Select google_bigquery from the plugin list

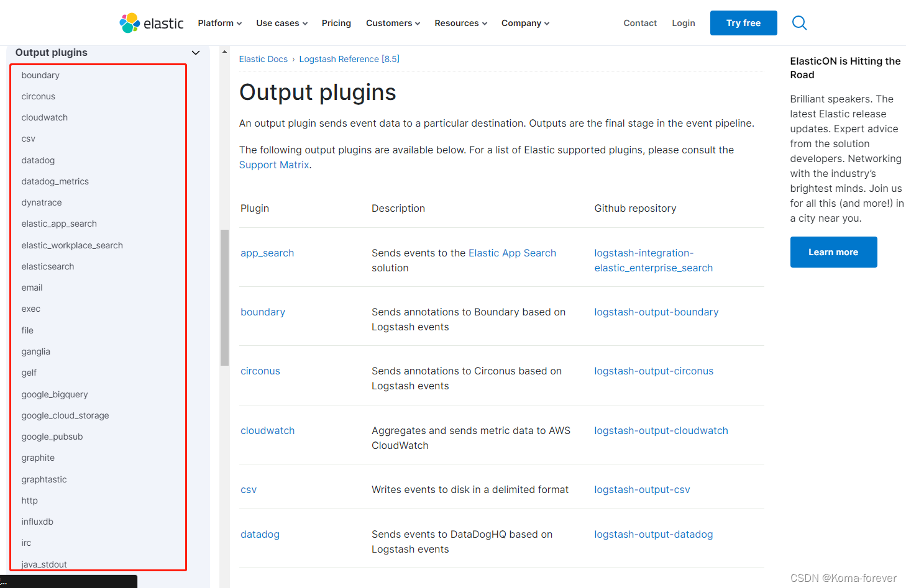tap(55, 394)
